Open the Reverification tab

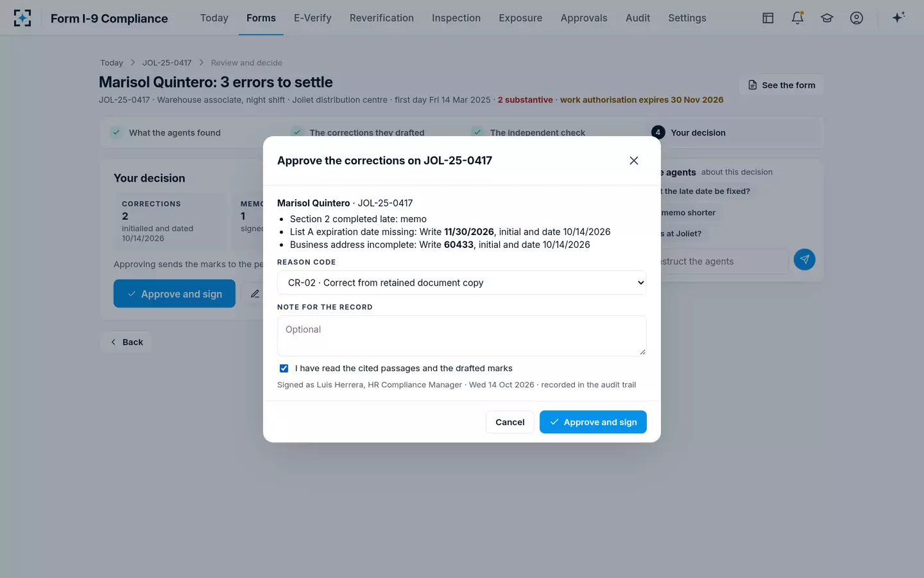point(382,18)
